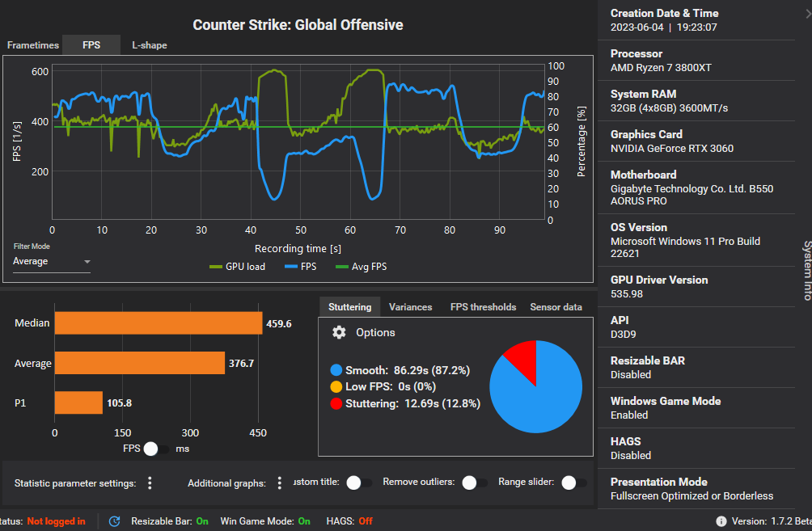The width and height of the screenshot is (812, 531).
Task: Select the Stuttering tab
Action: click(x=349, y=307)
